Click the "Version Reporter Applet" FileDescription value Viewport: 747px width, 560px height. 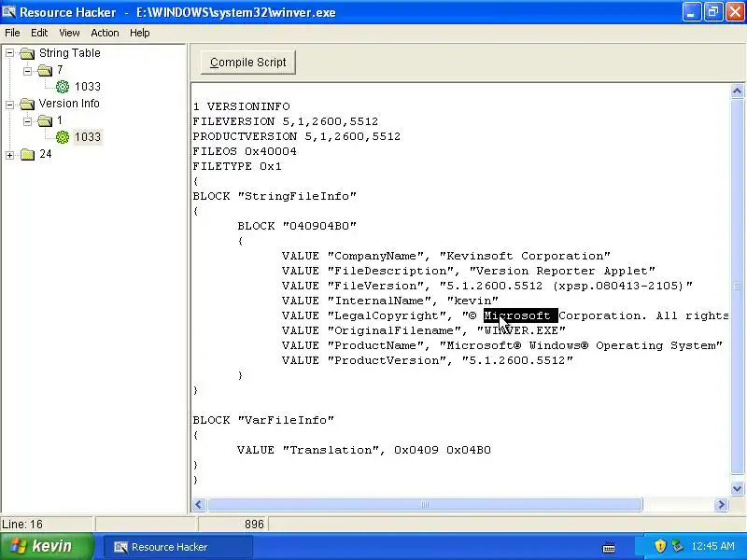562,271
